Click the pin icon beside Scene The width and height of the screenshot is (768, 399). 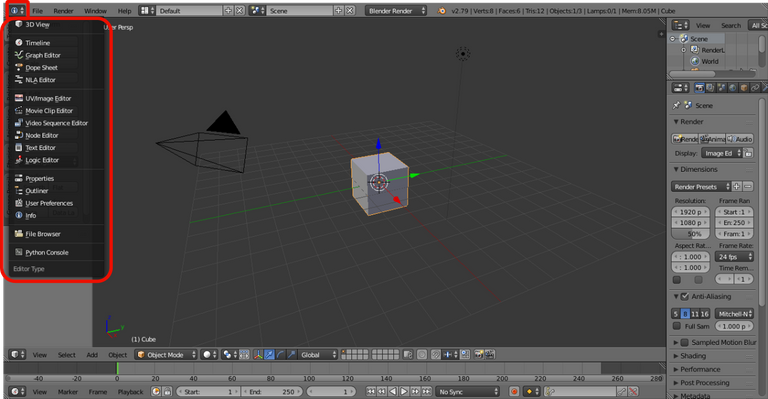pyautogui.click(x=676, y=105)
